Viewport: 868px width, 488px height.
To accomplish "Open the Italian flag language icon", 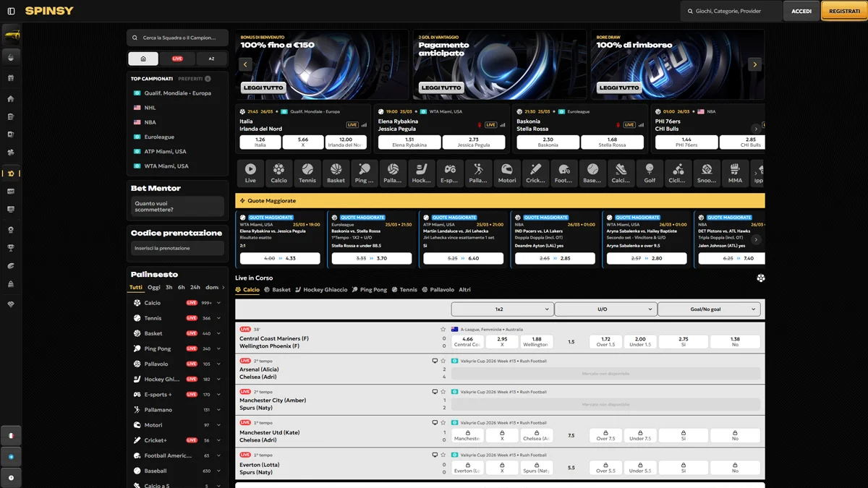I will [x=11, y=436].
